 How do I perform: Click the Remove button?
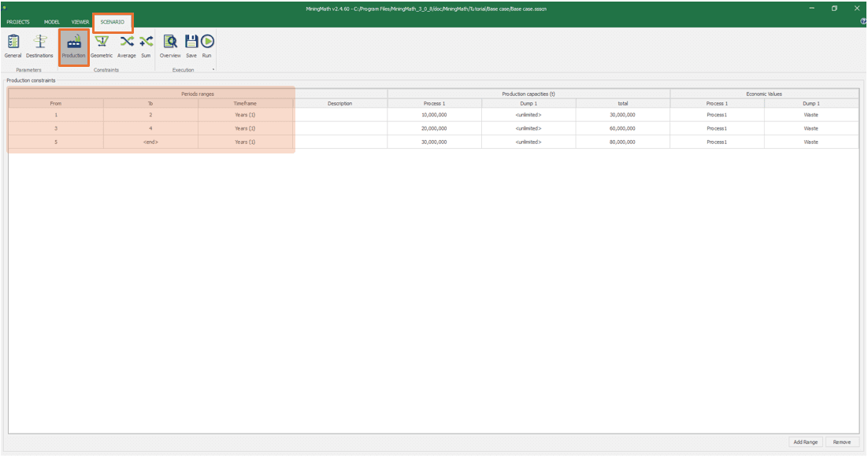click(841, 442)
